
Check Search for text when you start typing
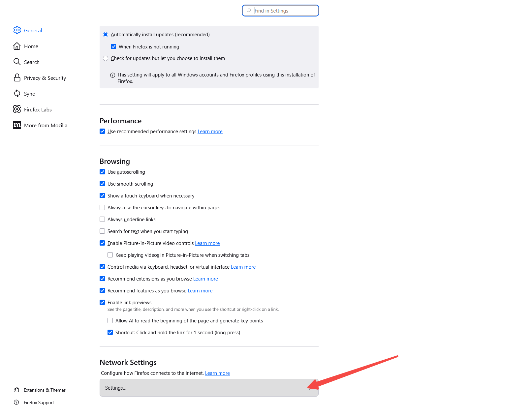point(102,231)
